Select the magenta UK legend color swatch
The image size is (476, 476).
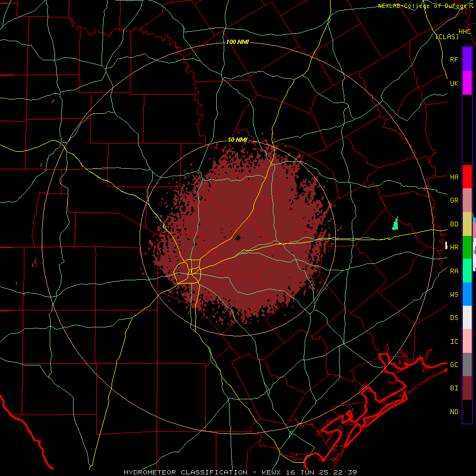click(467, 83)
